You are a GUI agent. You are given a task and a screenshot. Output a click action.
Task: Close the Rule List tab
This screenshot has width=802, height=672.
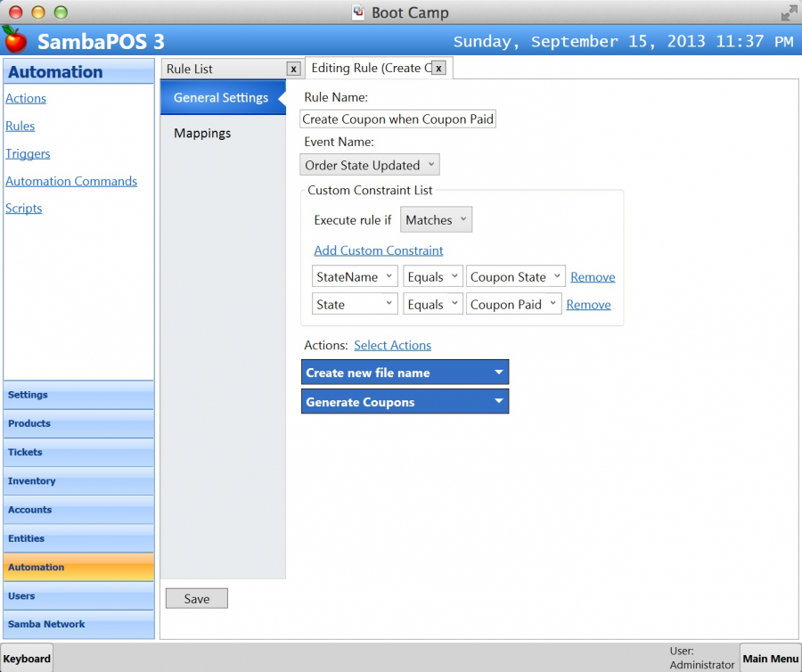click(293, 69)
